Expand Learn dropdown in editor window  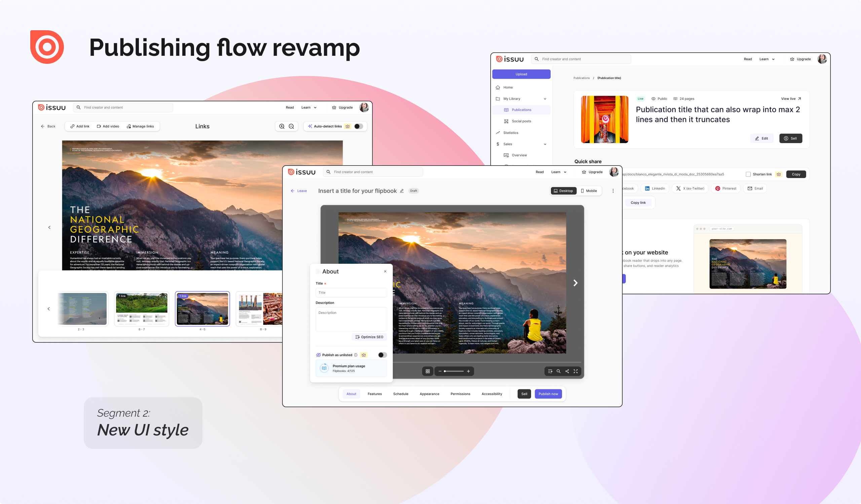pyautogui.click(x=559, y=172)
